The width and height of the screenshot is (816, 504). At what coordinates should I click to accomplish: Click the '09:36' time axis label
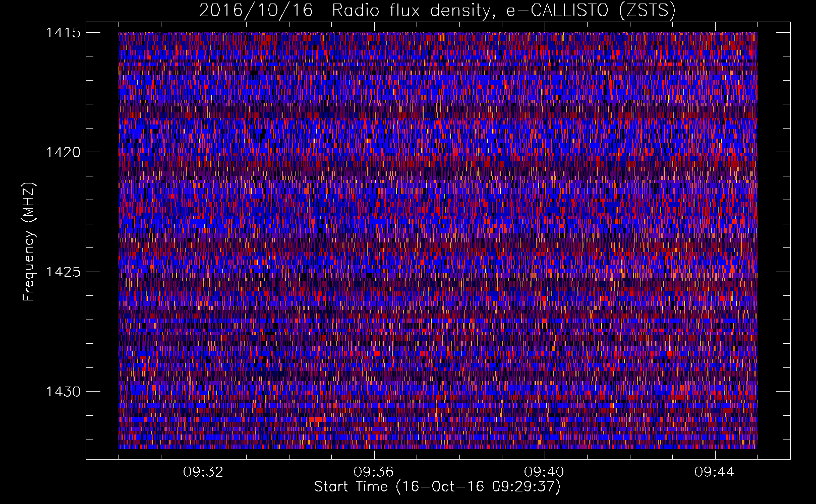374,472
